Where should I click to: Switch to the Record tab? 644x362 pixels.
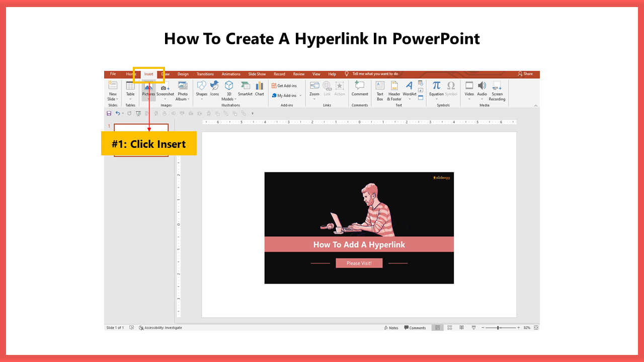[x=279, y=74]
